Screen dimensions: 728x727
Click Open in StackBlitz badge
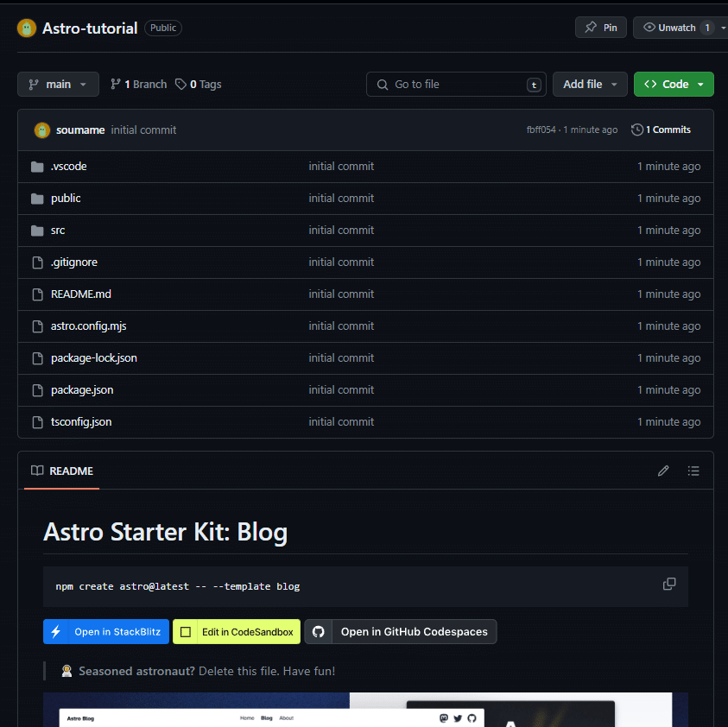click(106, 632)
